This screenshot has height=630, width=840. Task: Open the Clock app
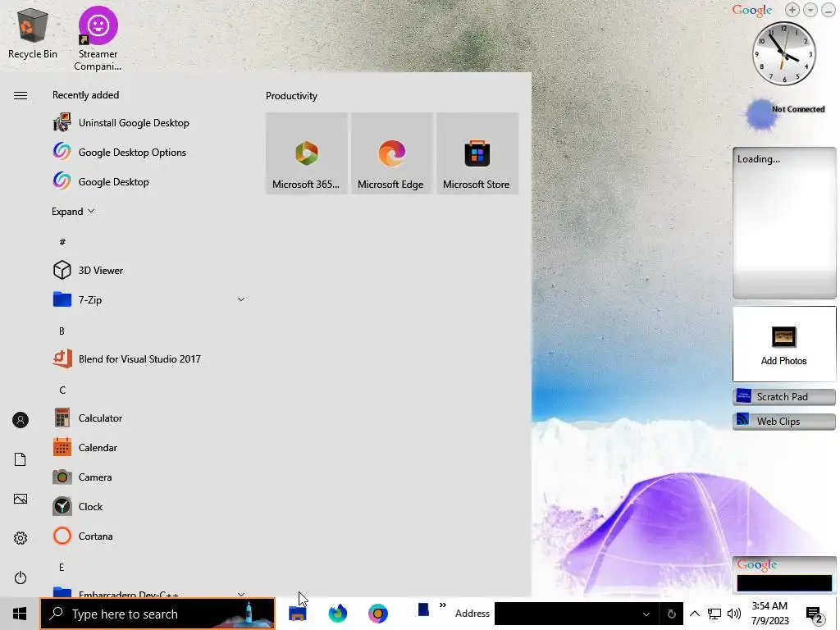tap(149, 506)
